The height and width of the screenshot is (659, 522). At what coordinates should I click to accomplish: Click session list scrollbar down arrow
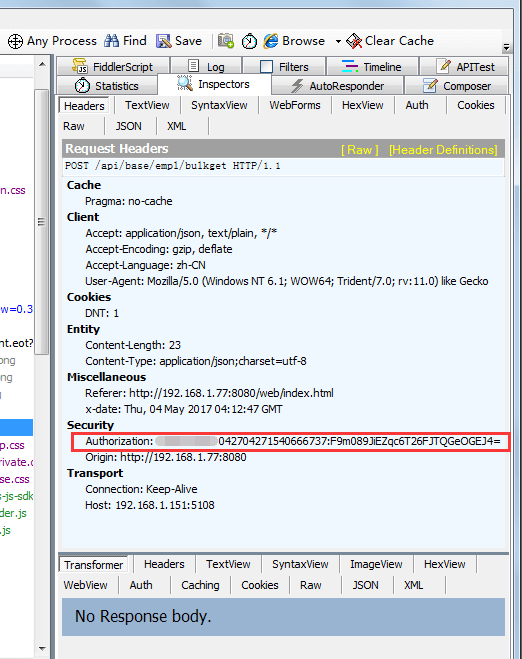tap(42, 648)
